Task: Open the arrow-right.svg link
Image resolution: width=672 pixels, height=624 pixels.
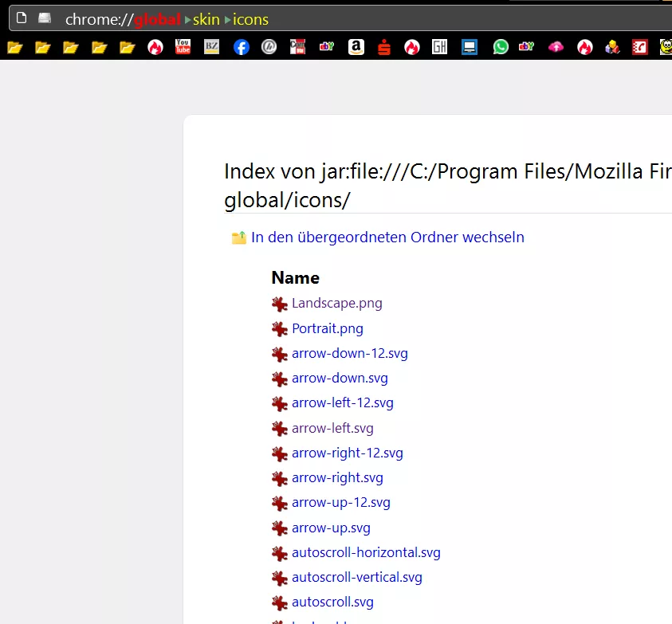Action: coord(337,478)
